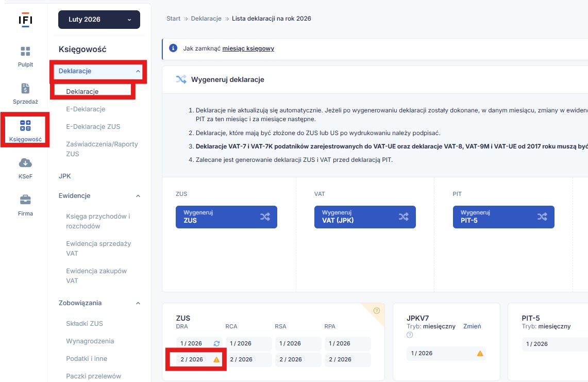Click help icon in ZUS card corner
The width and height of the screenshot is (588, 382).
point(376,311)
